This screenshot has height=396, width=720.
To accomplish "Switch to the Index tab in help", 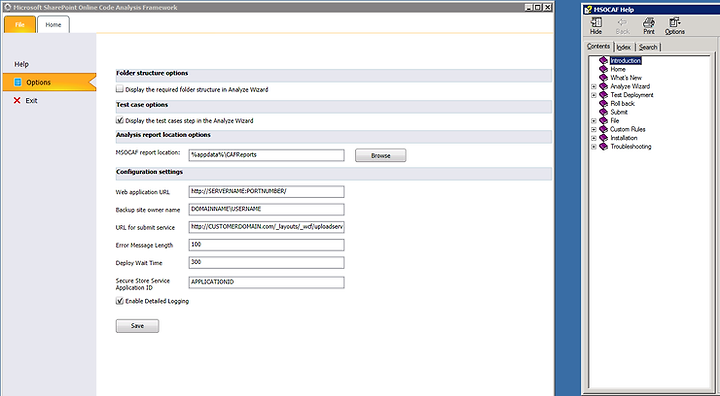I will pyautogui.click(x=624, y=47).
